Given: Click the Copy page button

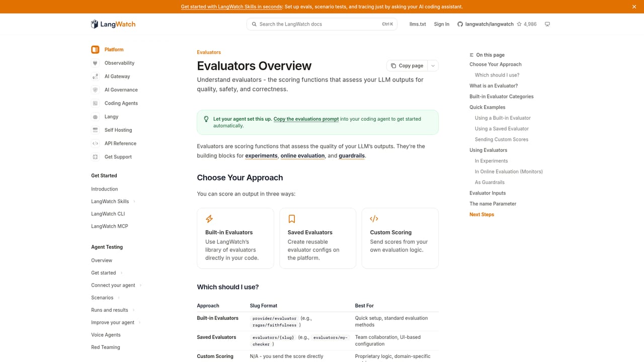Looking at the screenshot, I should 407,66.
